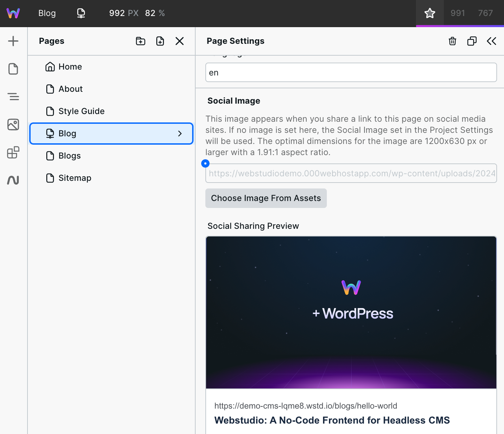The width and height of the screenshot is (504, 434).
Task: Open the Pages panel icon
Action: [13, 69]
